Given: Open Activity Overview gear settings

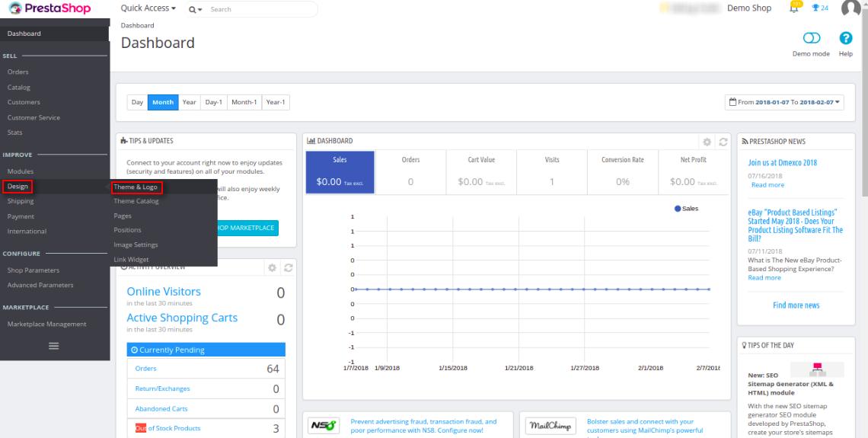Looking at the screenshot, I should click(x=272, y=268).
